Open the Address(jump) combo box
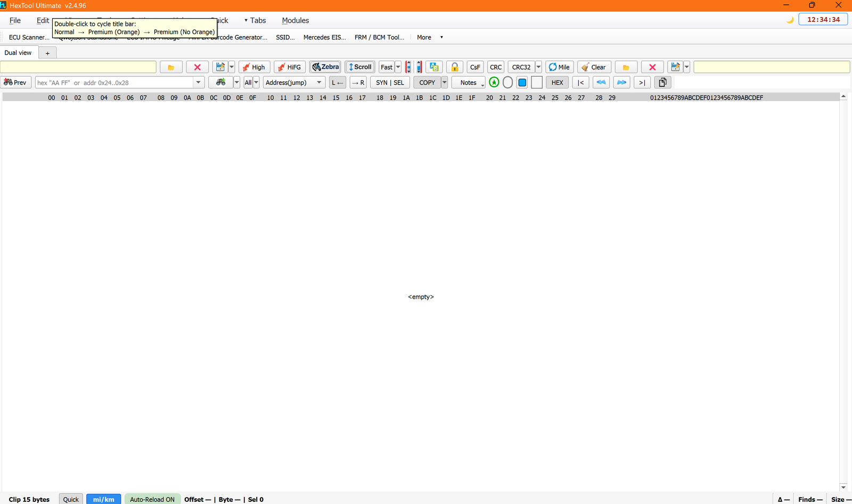This screenshot has height=504, width=852. [x=294, y=82]
